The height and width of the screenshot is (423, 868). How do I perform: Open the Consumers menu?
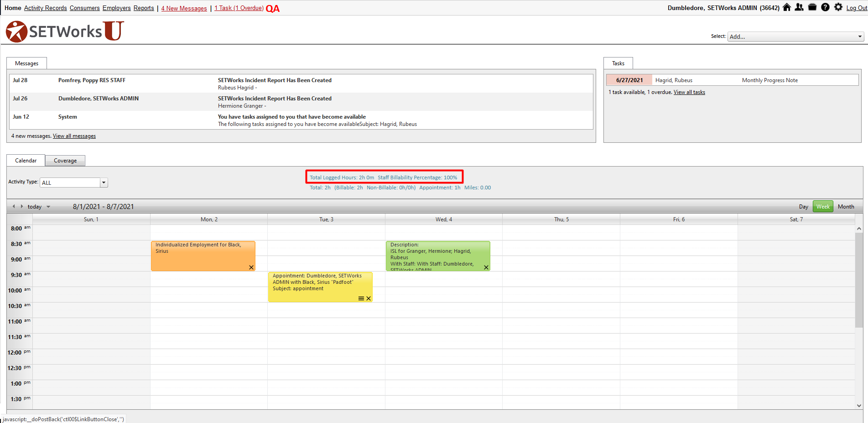[85, 8]
